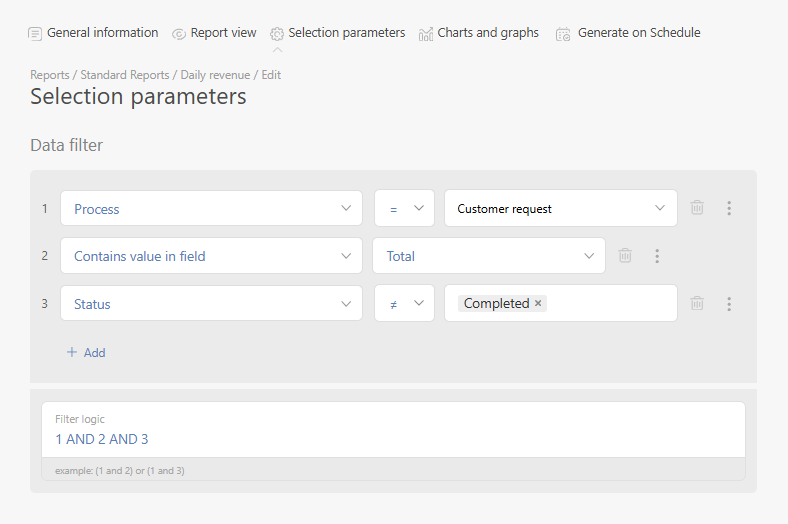This screenshot has width=788, height=524.
Task: Open more options menu for row 3
Action: [729, 303]
